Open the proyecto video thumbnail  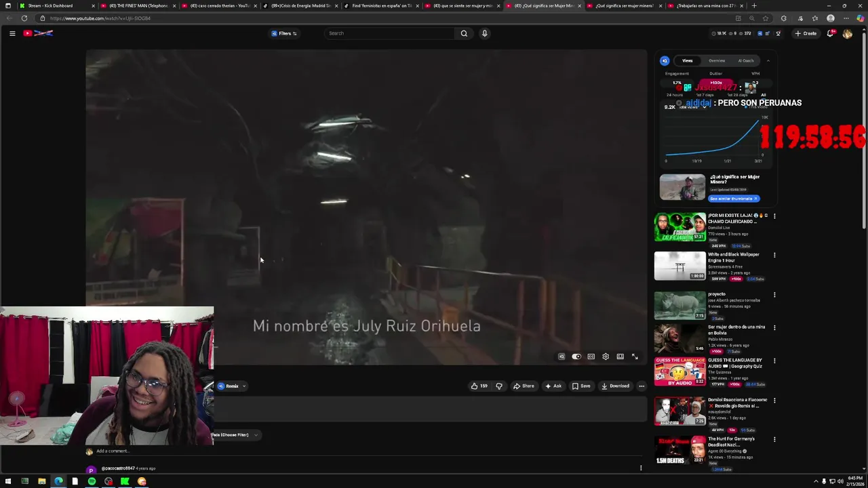coord(679,305)
